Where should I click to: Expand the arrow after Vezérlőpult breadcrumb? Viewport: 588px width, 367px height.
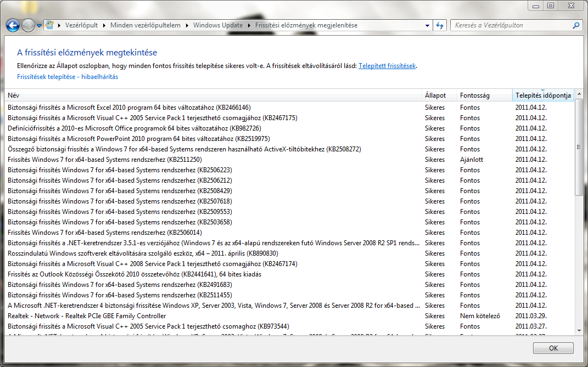tap(104, 25)
